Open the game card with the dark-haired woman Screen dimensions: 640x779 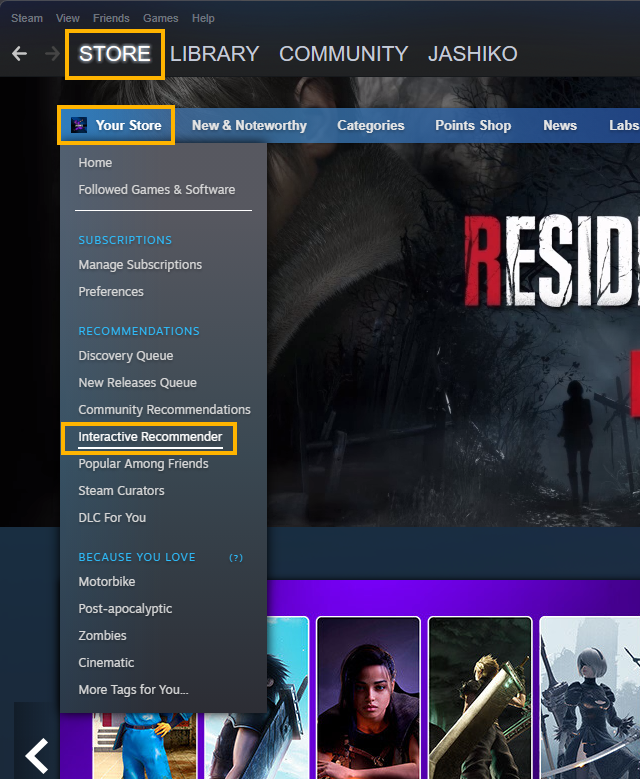[368, 698]
